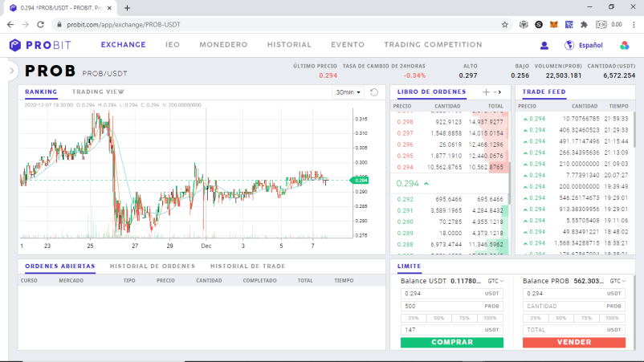Viewport: 644px width, 362px height.
Task: Open the Historial de Ordenes tab
Action: coord(153,266)
